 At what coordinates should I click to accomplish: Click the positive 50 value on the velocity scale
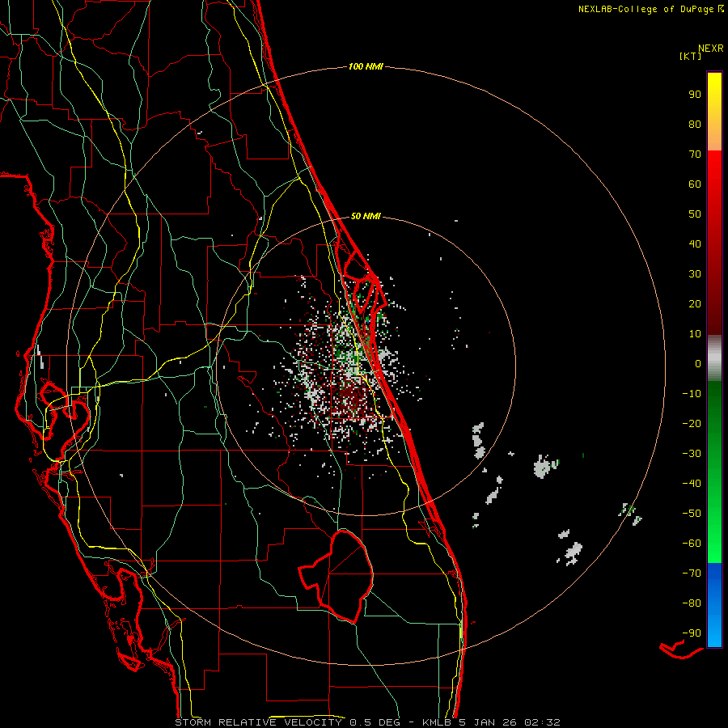coord(695,214)
